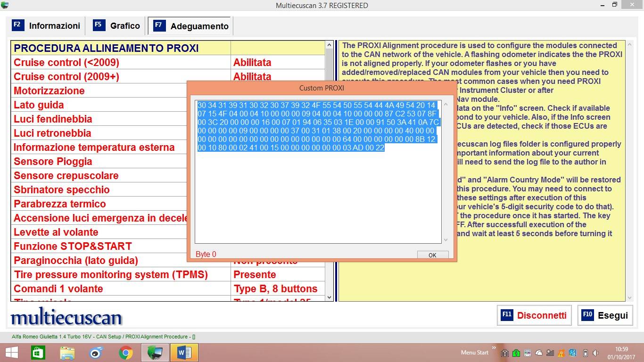The width and height of the screenshot is (644, 362).
Task: Select 'Paraginocchia (lato guida)' row
Action: click(x=99, y=261)
